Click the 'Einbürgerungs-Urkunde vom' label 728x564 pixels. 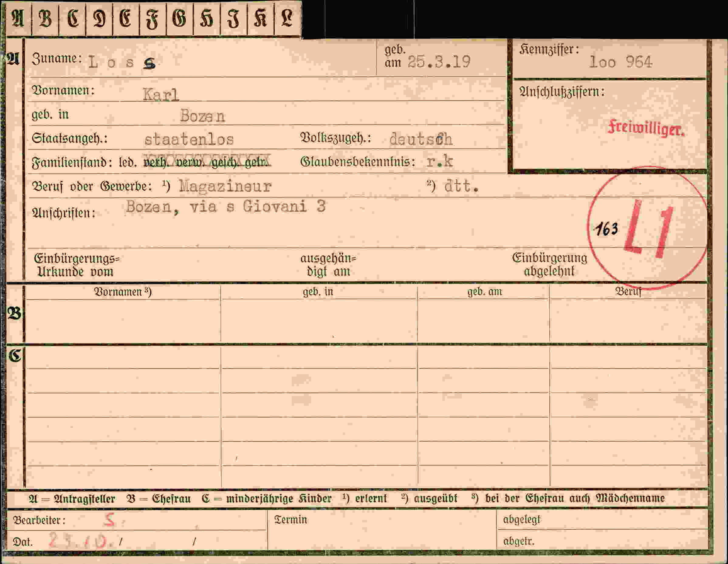pyautogui.click(x=77, y=265)
